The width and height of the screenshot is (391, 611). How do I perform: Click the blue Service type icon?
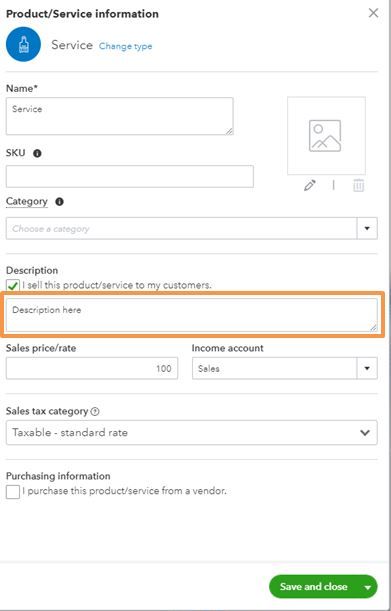pos(23,45)
